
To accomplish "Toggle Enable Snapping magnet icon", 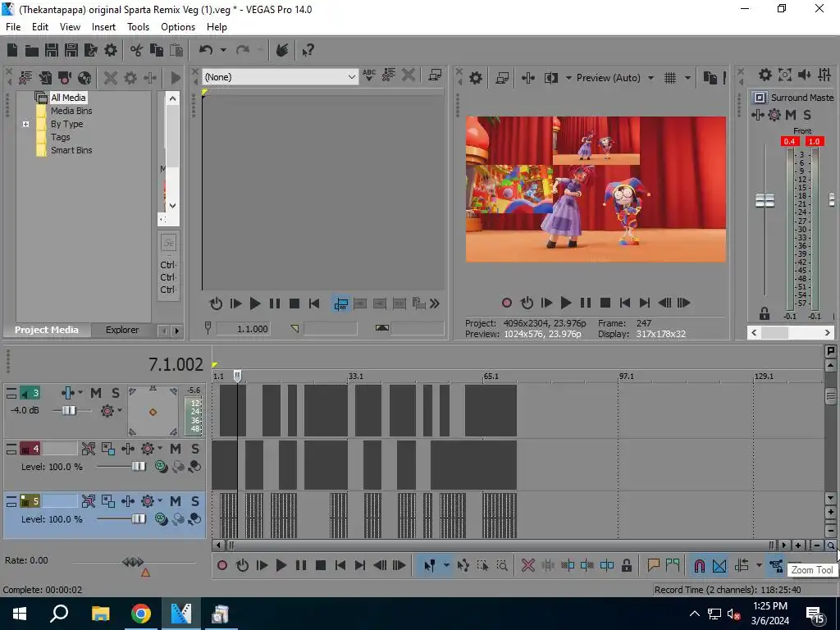I will 699,565.
